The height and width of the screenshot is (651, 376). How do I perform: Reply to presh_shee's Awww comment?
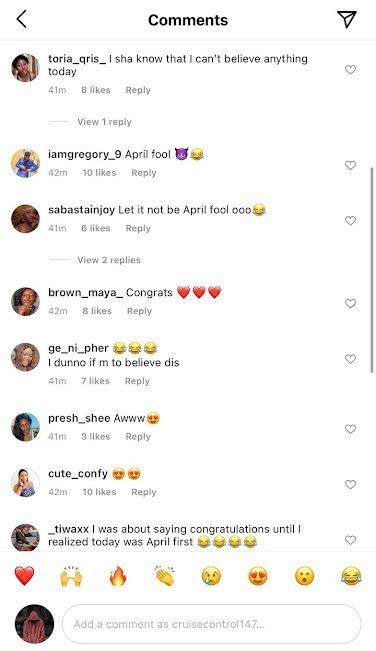click(138, 437)
